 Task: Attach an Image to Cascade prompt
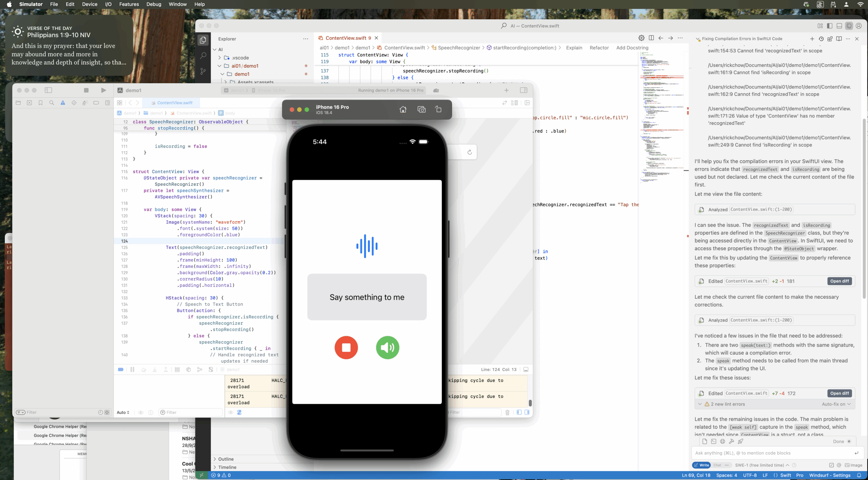click(853, 465)
